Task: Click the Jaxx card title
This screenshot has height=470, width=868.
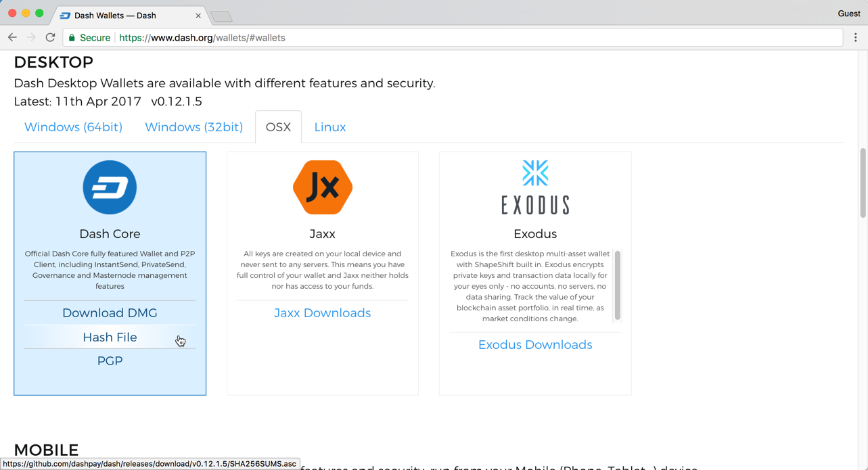Action: pyautogui.click(x=323, y=234)
